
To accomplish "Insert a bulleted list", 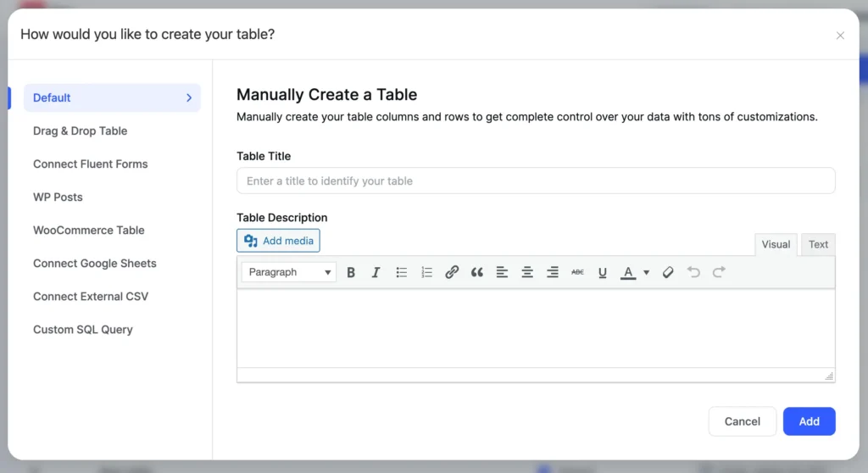I will tap(401, 272).
